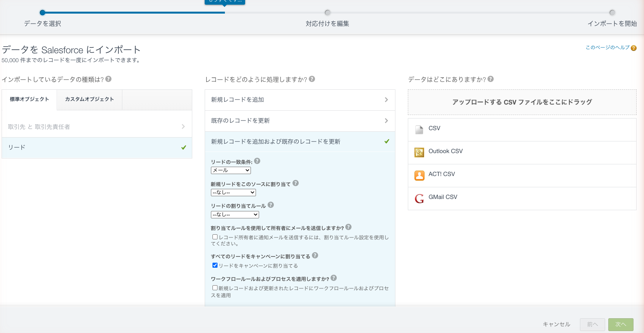This screenshot has height=333, width=644.
Task: Click green checkmark on リード row
Action: [x=184, y=147]
